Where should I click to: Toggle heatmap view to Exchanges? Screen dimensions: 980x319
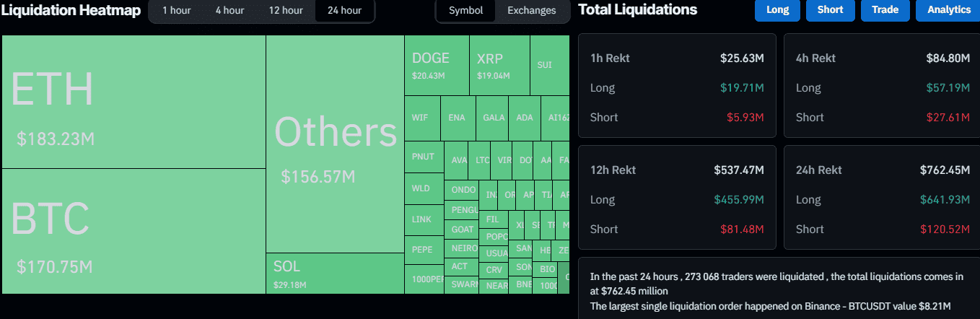(531, 11)
